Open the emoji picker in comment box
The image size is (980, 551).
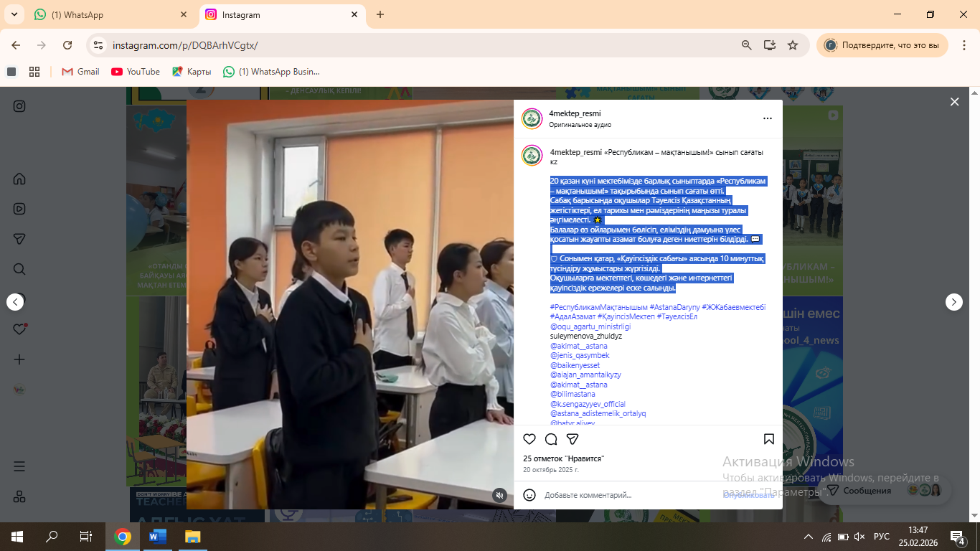(x=529, y=495)
